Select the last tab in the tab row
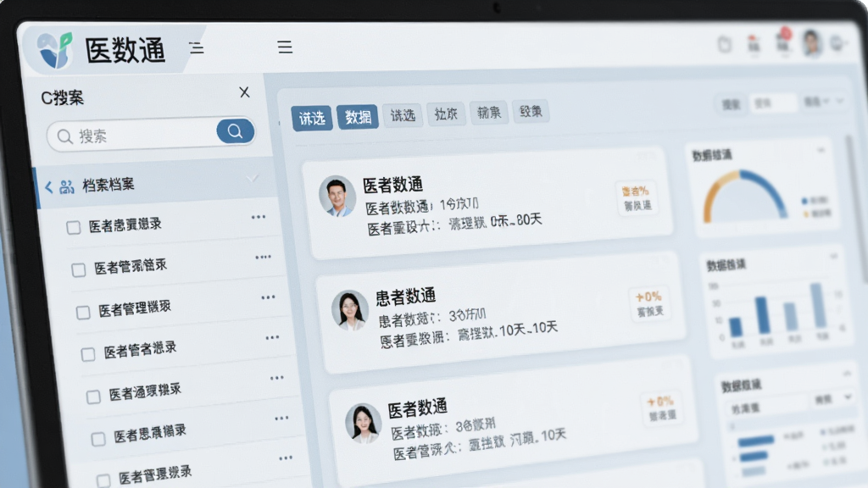 point(531,112)
